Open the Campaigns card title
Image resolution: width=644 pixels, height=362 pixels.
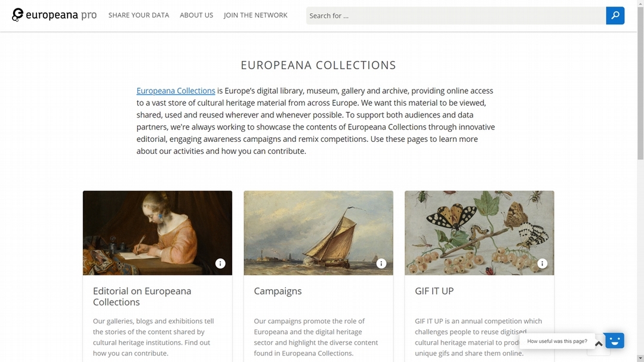[278, 291]
